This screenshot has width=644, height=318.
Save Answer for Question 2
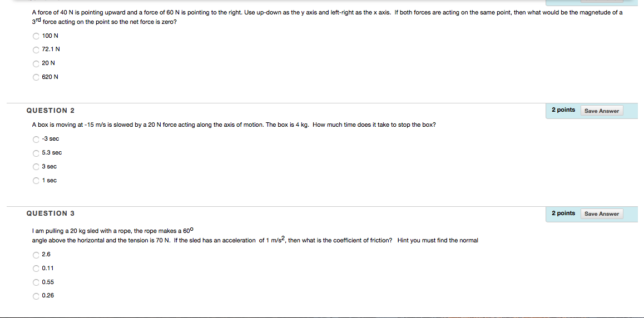click(602, 111)
